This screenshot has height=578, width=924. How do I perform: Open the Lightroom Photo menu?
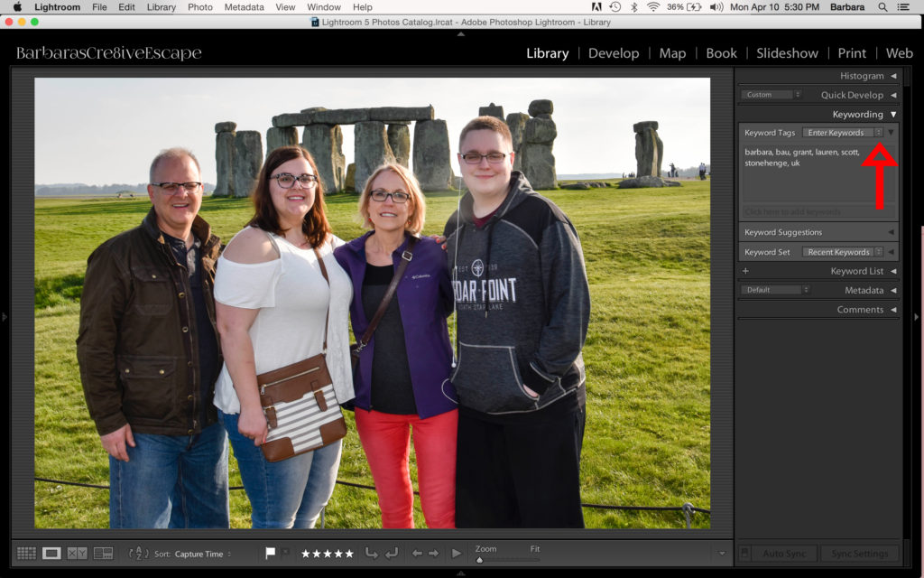pos(199,7)
